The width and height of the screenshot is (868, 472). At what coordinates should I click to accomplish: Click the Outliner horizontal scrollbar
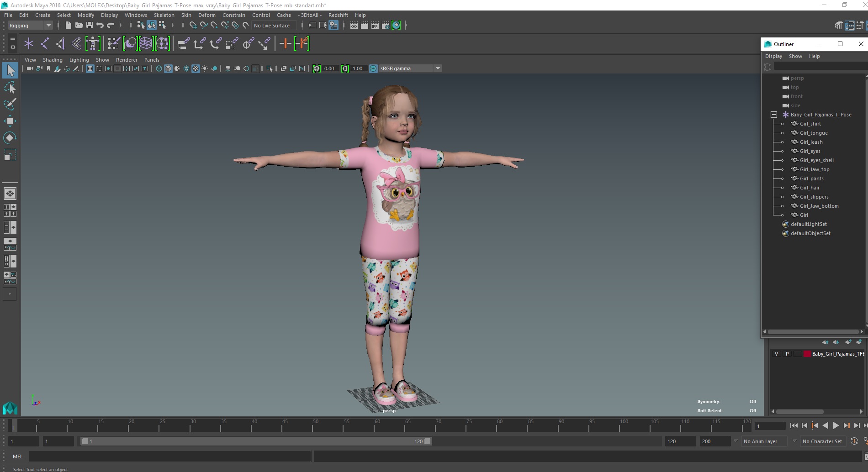(x=813, y=332)
